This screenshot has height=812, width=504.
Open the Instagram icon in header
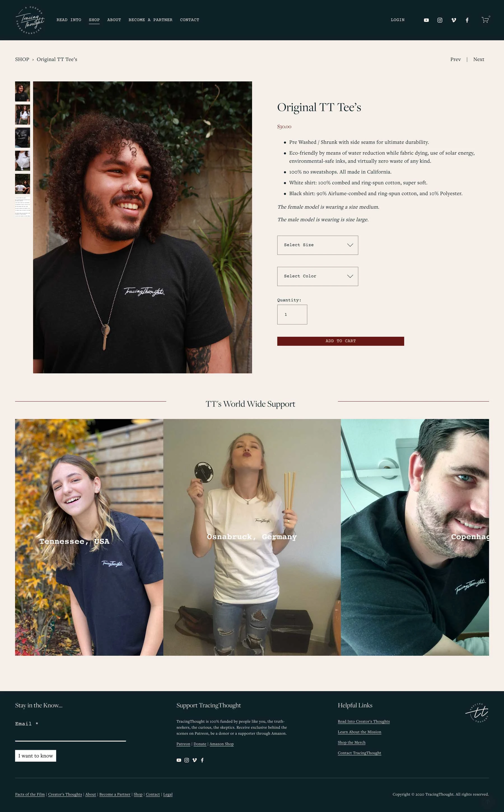click(x=440, y=20)
